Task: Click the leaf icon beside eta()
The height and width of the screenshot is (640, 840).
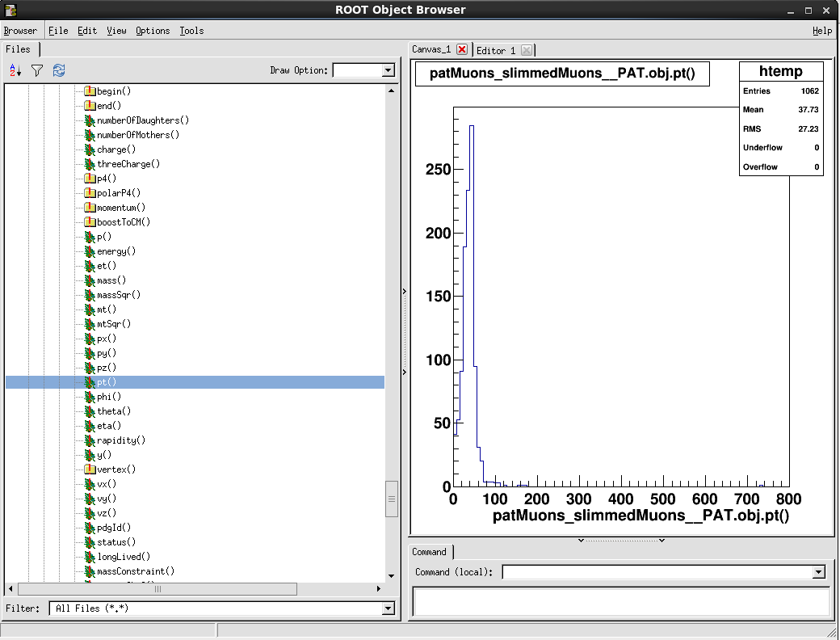Action: click(89, 426)
